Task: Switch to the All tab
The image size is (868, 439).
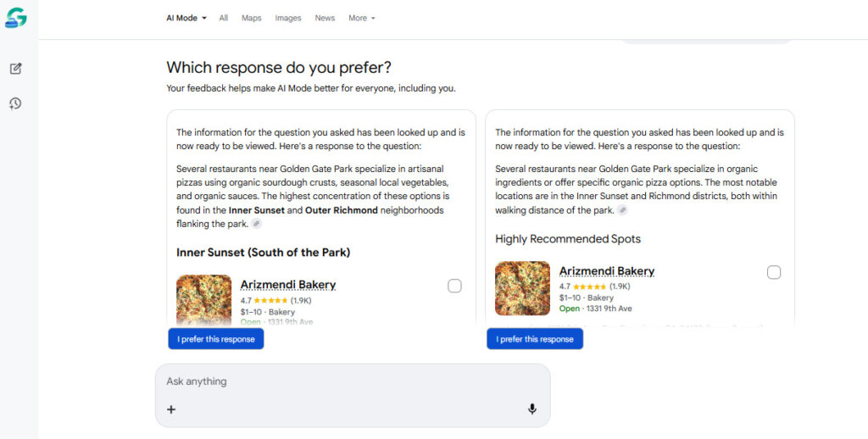Action: coord(224,18)
